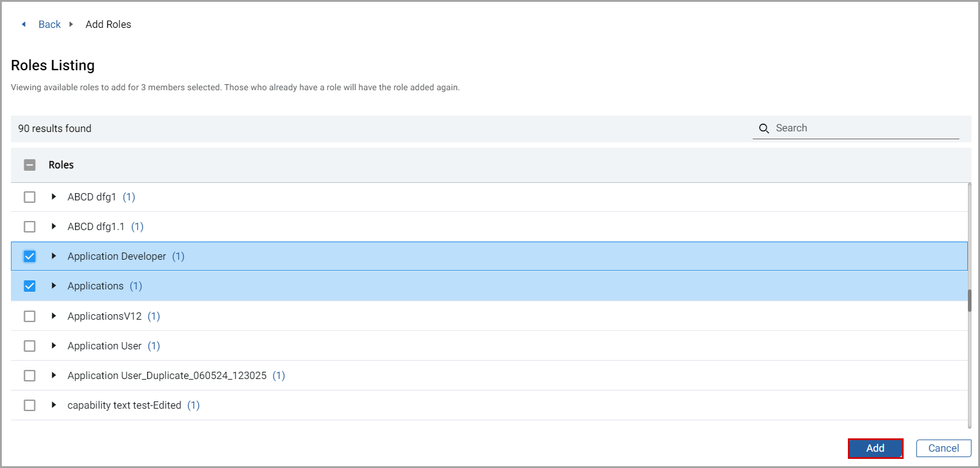Uncheck the Application Developer checkbox
Screen dimensions: 980x468
[30, 256]
